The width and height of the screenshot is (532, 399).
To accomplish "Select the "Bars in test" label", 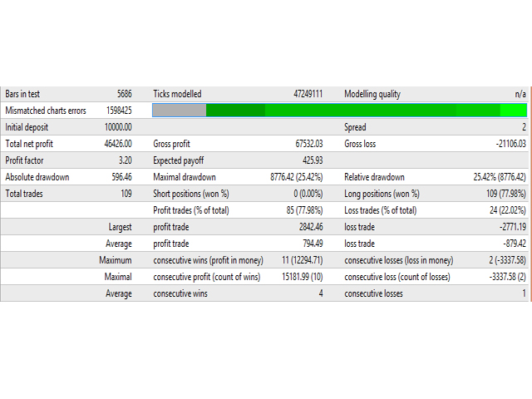I will pos(24,94).
